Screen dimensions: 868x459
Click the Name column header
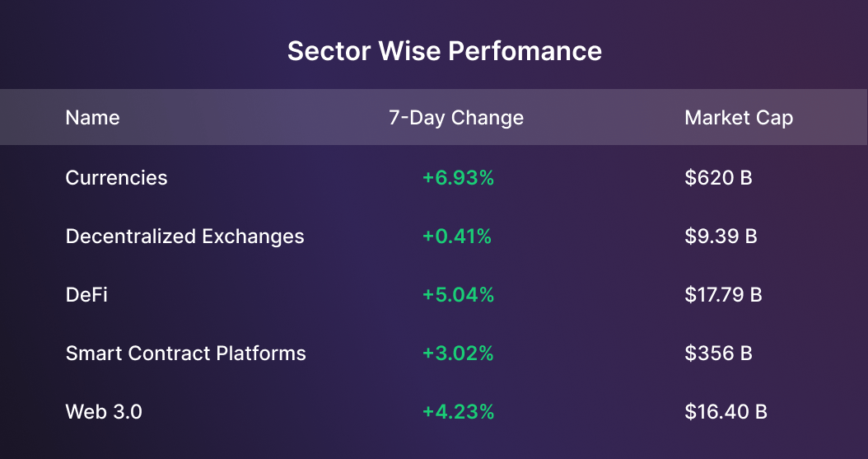[x=92, y=118]
